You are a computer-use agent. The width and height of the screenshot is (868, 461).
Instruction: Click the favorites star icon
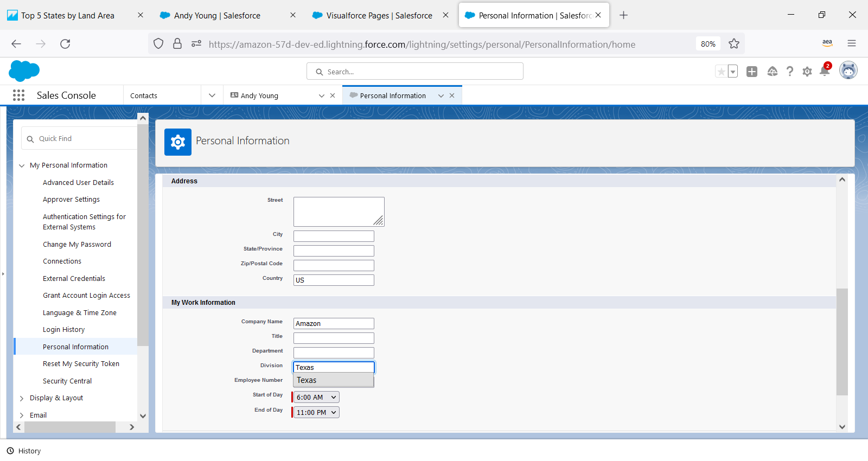[x=721, y=72]
